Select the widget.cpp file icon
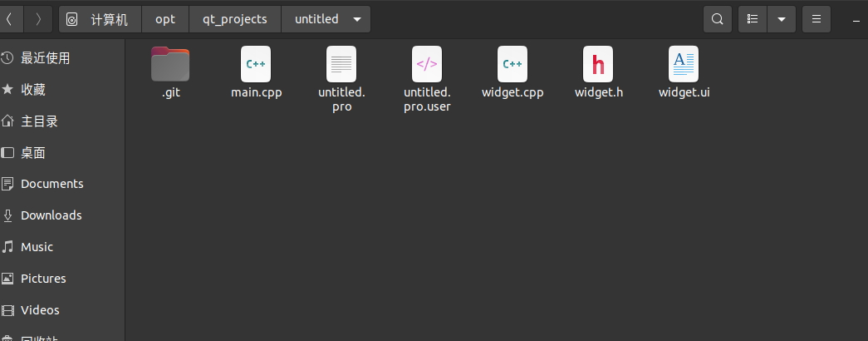This screenshot has width=868, height=341. click(x=512, y=64)
